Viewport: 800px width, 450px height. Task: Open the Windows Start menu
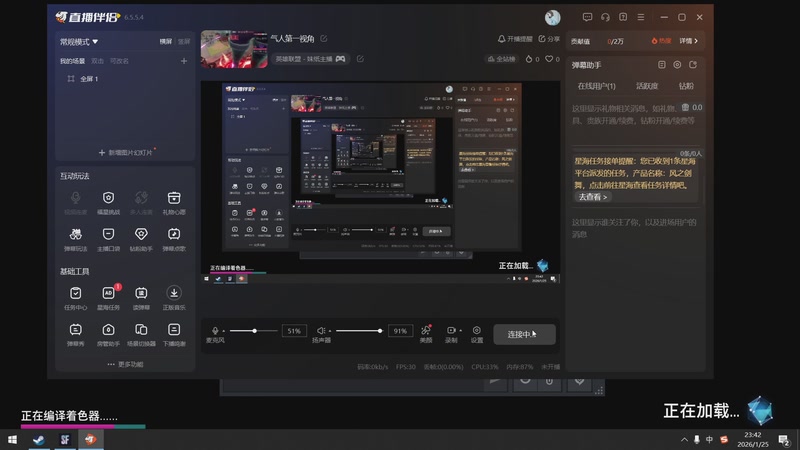pyautogui.click(x=12, y=439)
